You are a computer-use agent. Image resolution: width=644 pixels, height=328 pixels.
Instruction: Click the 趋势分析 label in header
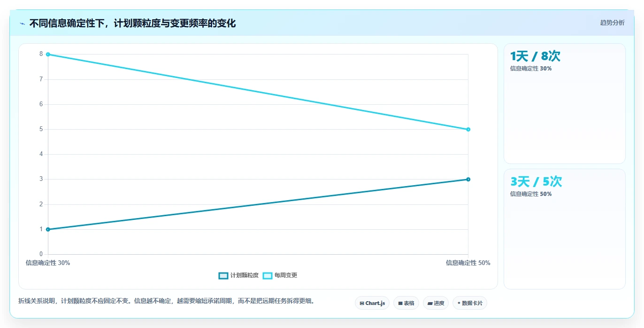(612, 23)
